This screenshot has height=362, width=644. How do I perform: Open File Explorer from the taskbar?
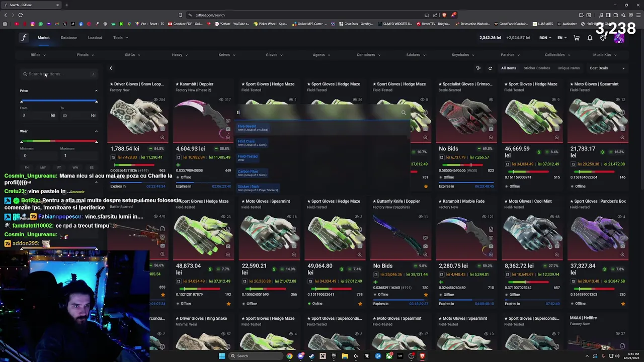pyautogui.click(x=345, y=356)
